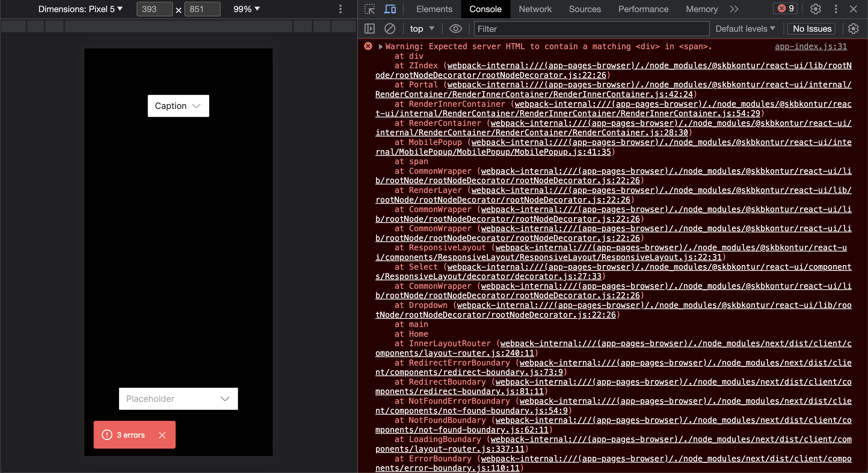
Task: Dismiss the 3 errors toast
Action: (162, 435)
